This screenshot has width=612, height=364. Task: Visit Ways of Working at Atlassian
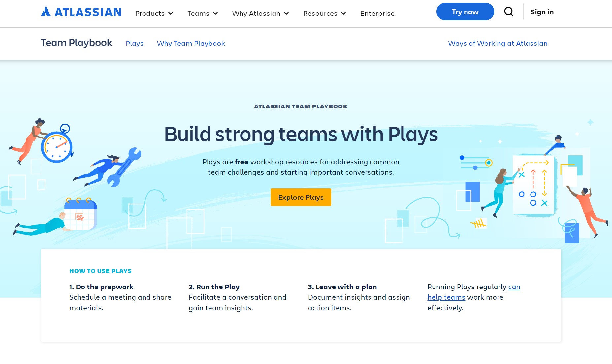498,44
